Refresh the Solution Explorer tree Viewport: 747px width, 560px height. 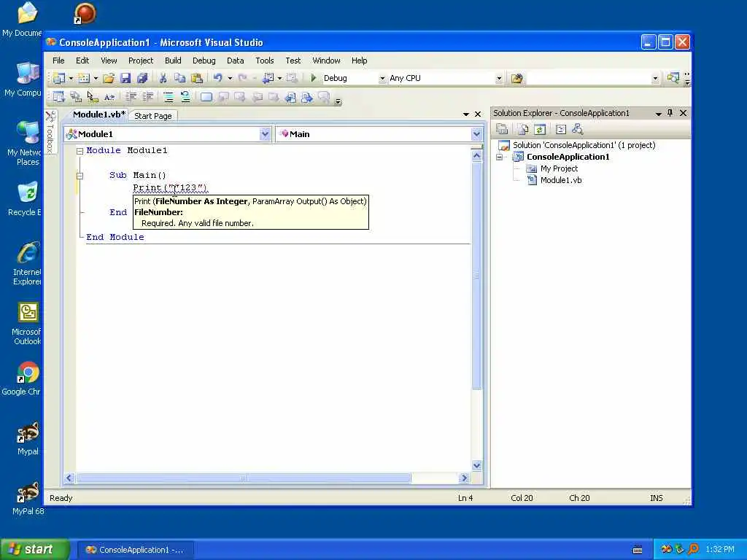click(540, 129)
